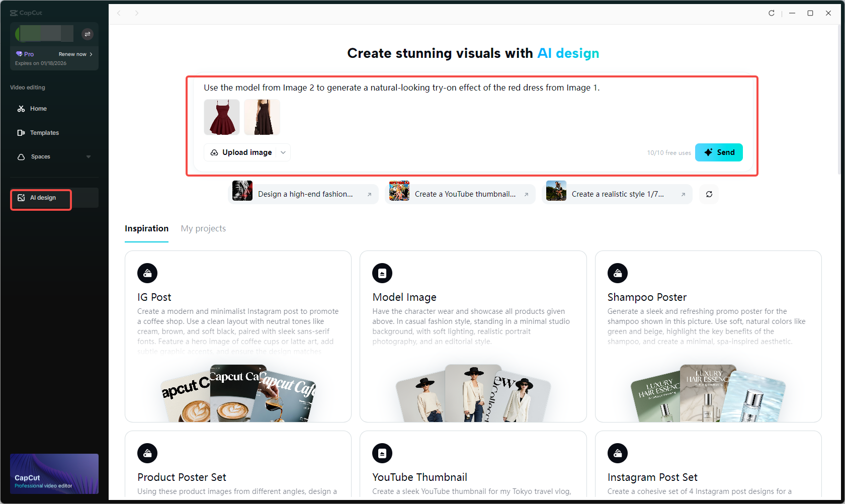Switch to the My projects tab
The width and height of the screenshot is (845, 504).
pyautogui.click(x=203, y=228)
